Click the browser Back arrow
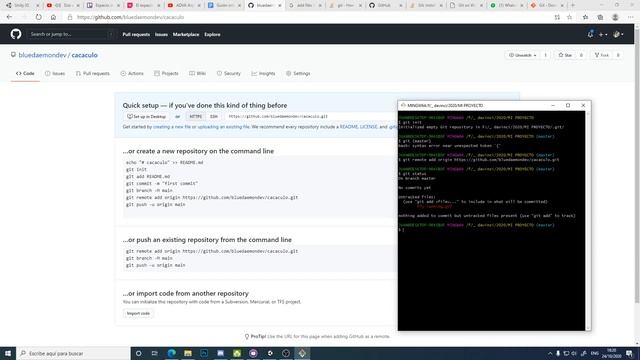This screenshot has width=640, height=360. (9, 17)
